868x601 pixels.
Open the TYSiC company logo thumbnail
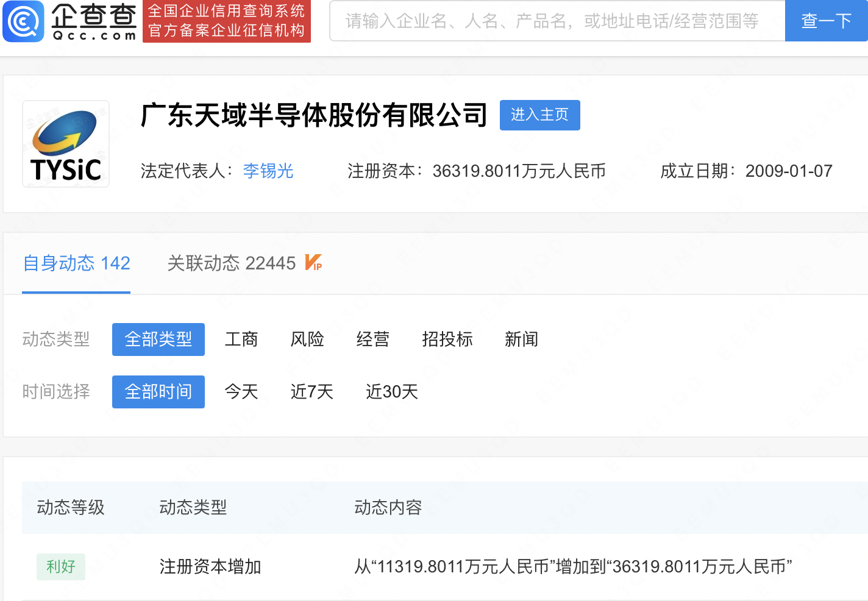coord(66,144)
